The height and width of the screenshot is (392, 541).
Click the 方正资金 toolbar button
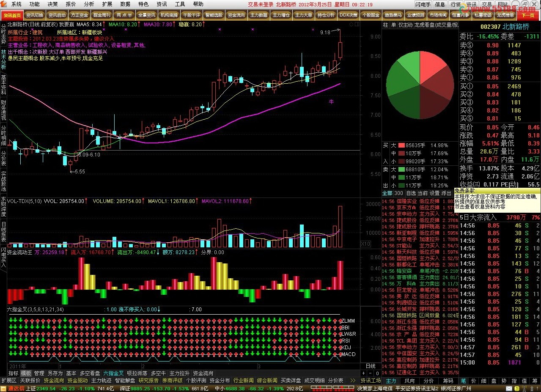[79, 15]
